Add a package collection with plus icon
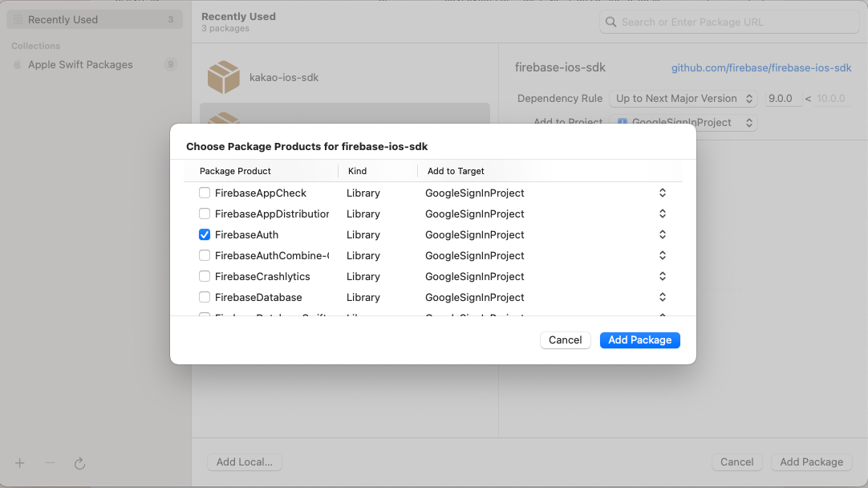 coord(20,463)
